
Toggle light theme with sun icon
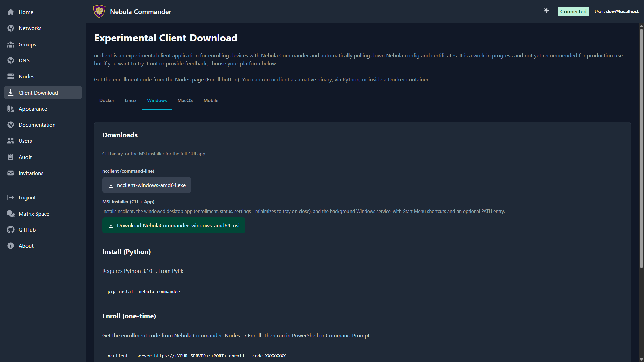pyautogui.click(x=546, y=11)
